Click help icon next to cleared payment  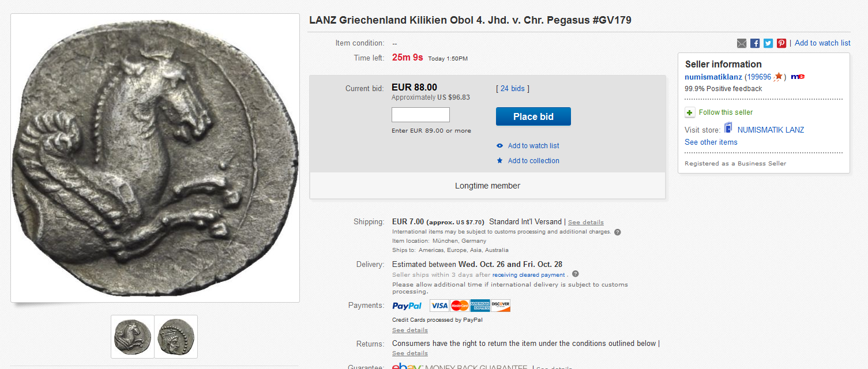coord(575,274)
